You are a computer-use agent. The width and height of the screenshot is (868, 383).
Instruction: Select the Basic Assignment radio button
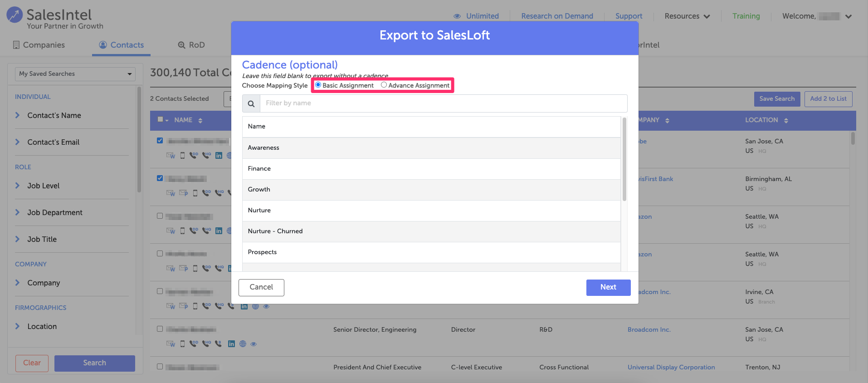pos(318,85)
